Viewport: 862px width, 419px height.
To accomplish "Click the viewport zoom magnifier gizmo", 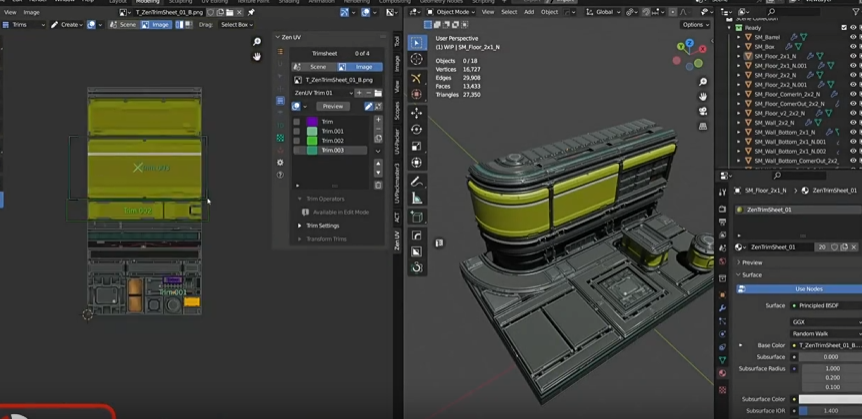I will coord(704,81).
